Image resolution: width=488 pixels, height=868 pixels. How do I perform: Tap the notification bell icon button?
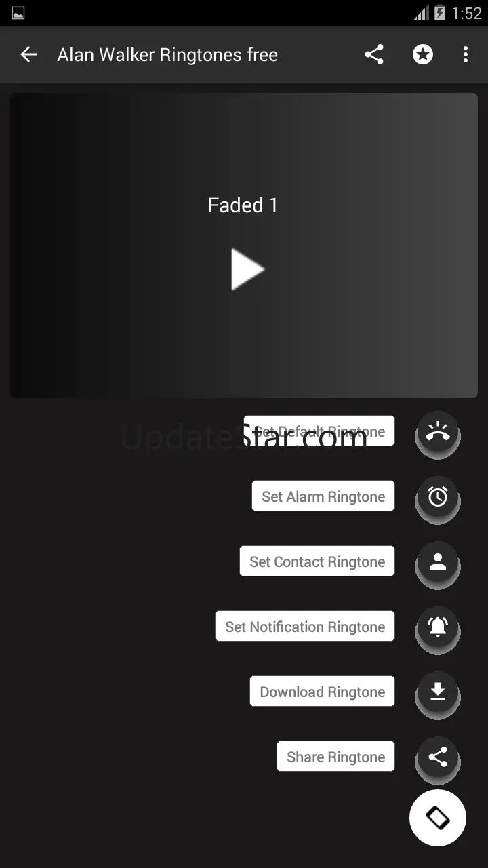tap(438, 627)
